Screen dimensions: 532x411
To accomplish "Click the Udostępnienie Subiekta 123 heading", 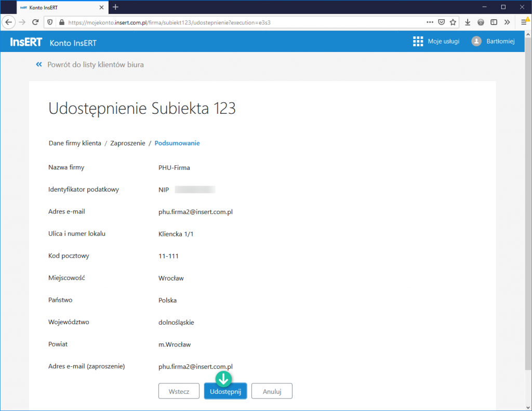I will click(142, 109).
